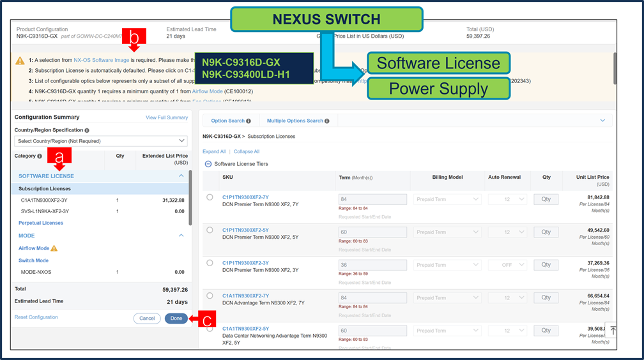Open C1A1TN9300XF2-7Y SKU link
644x360 pixels.
coord(245,296)
